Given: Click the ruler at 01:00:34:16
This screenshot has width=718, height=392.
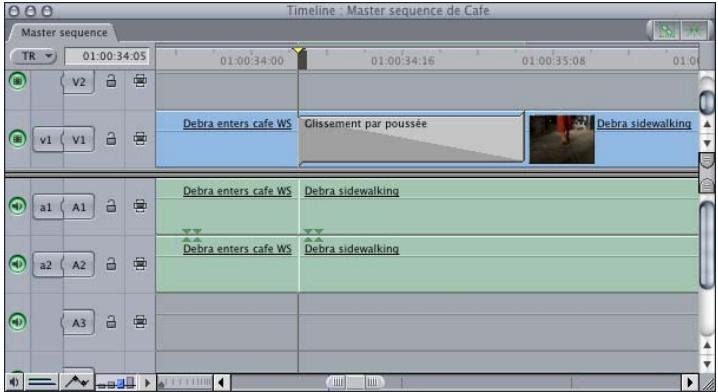Looking at the screenshot, I should 403,60.
